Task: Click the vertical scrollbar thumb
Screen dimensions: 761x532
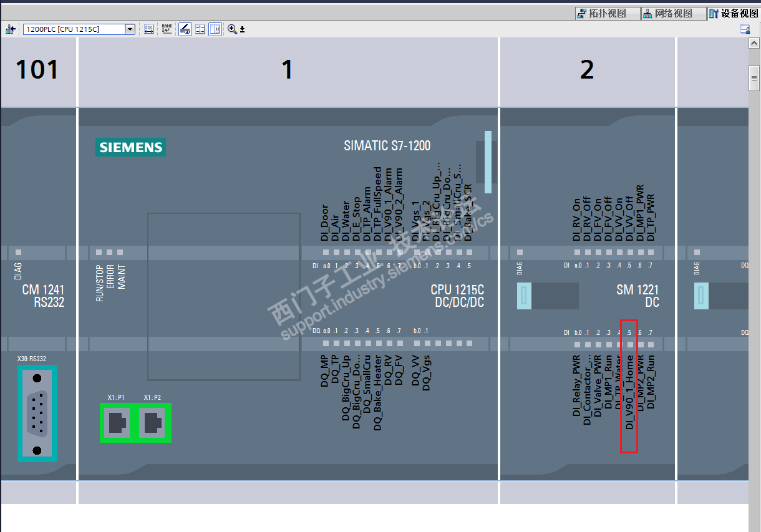Action: [755, 77]
